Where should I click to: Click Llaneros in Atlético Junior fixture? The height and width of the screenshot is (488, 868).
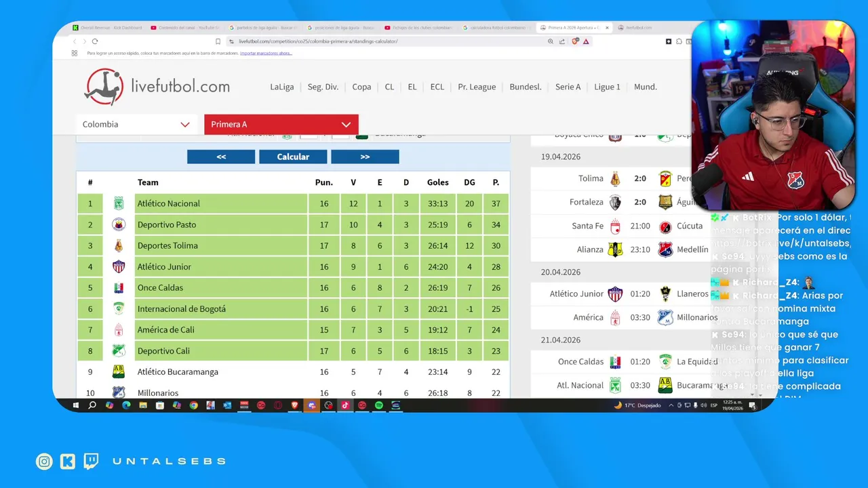[692, 294]
